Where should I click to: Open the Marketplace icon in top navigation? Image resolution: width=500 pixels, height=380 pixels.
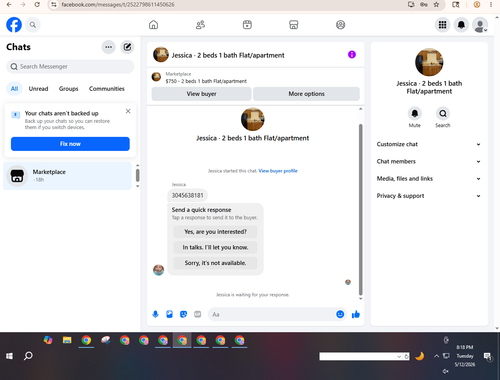(x=294, y=25)
